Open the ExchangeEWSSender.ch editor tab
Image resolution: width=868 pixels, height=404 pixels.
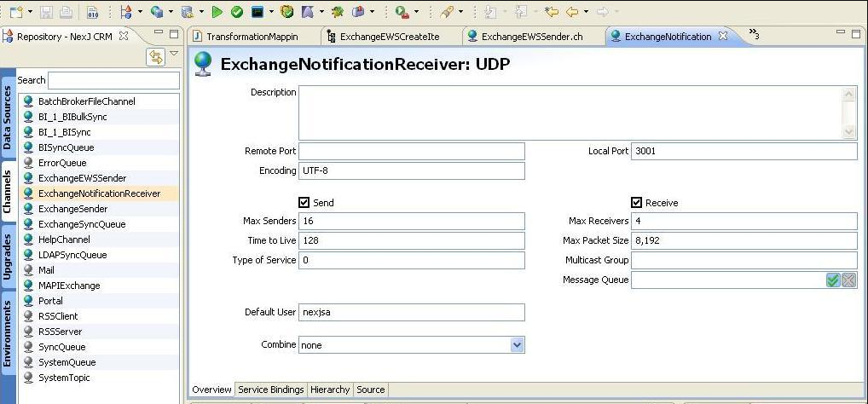pos(531,37)
